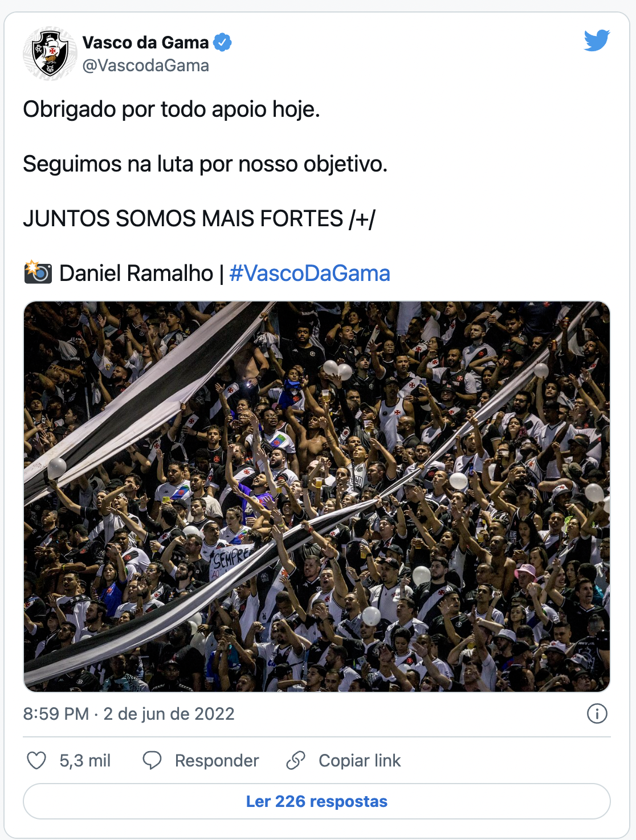Open the Twitter bird logo

(x=597, y=40)
